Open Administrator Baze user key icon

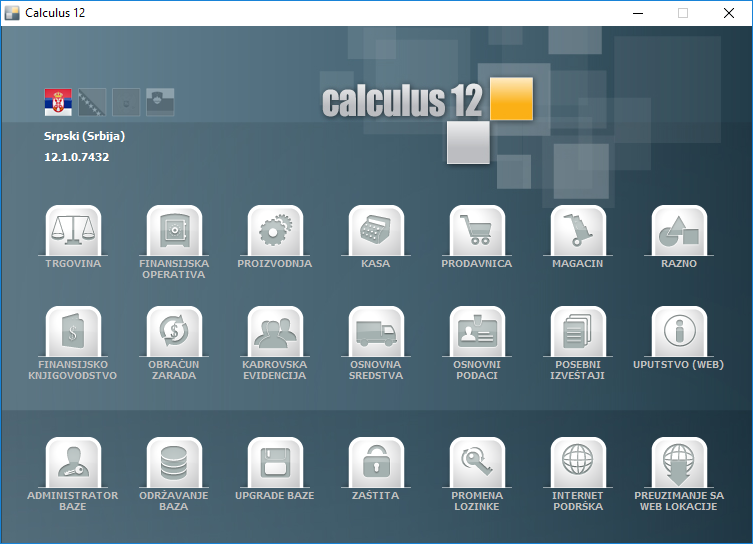[74, 463]
